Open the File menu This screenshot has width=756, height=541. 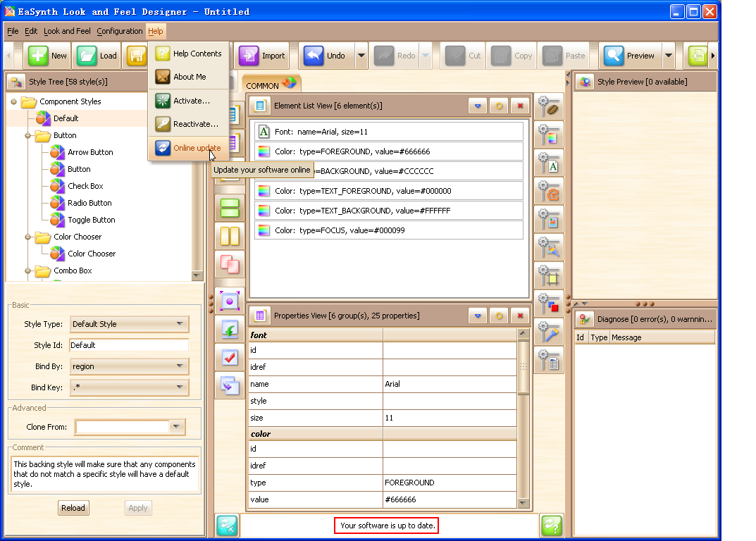pyautogui.click(x=13, y=31)
